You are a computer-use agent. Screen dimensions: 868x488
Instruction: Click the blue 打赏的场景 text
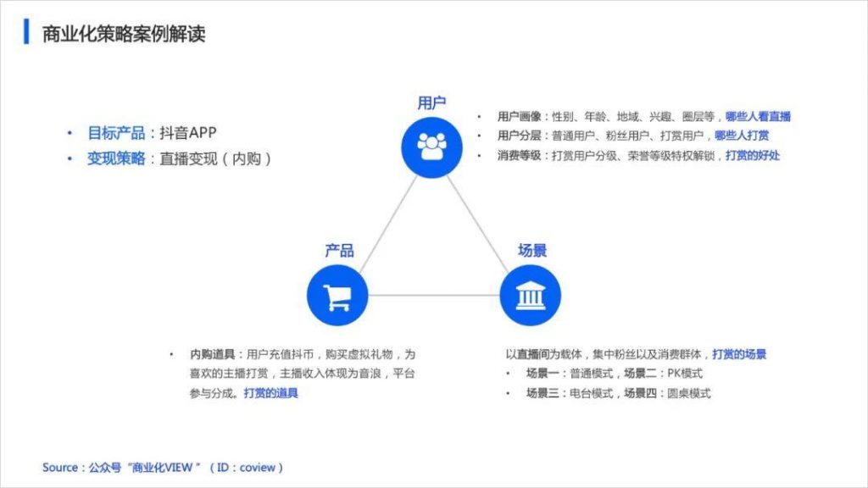pyautogui.click(x=739, y=354)
